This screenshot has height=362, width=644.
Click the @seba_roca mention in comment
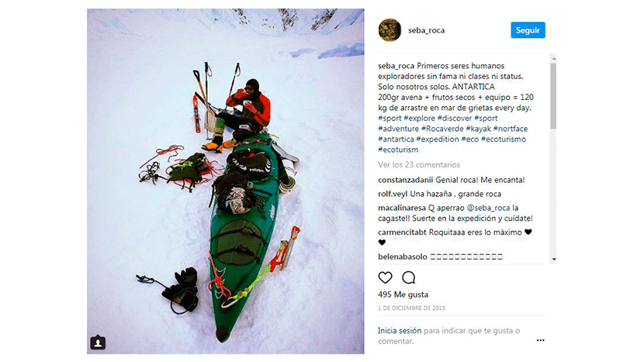tap(488, 208)
